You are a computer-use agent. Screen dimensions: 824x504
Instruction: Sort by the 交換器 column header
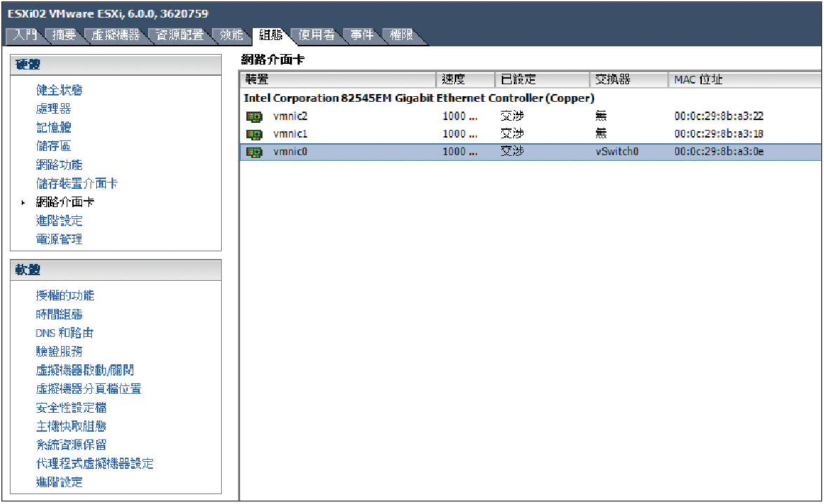click(629, 80)
